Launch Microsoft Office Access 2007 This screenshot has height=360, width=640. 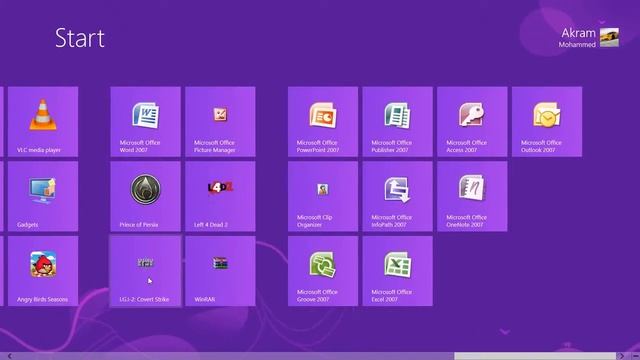pos(472,121)
